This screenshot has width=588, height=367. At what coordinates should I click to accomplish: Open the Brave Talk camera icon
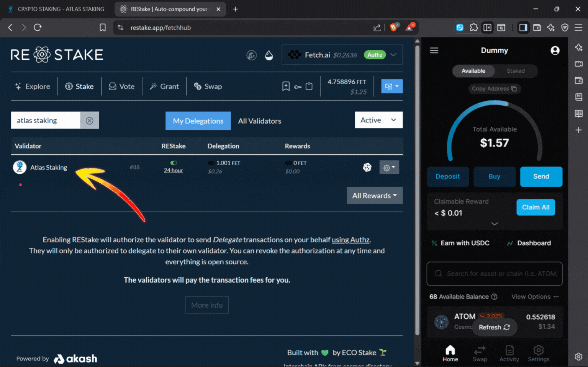578,64
